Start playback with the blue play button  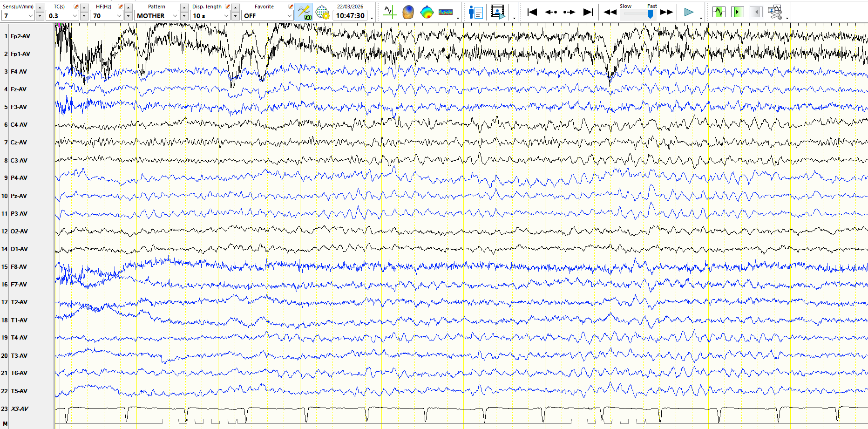click(689, 12)
